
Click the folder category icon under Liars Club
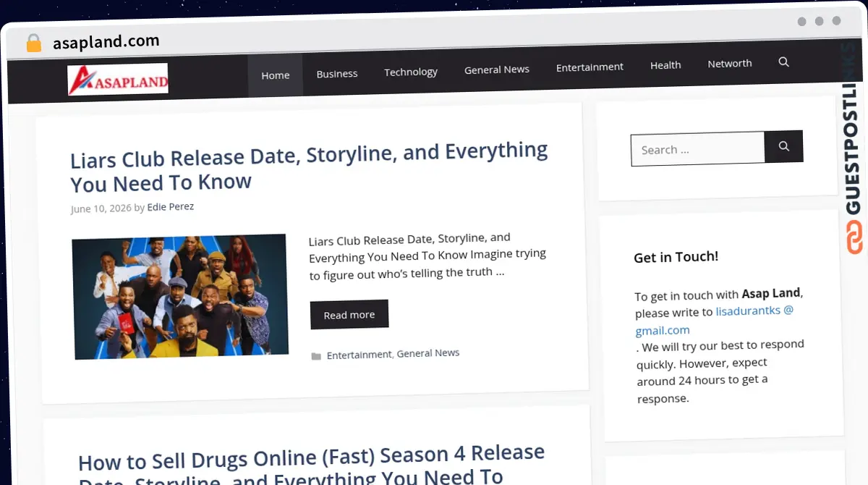tap(316, 356)
